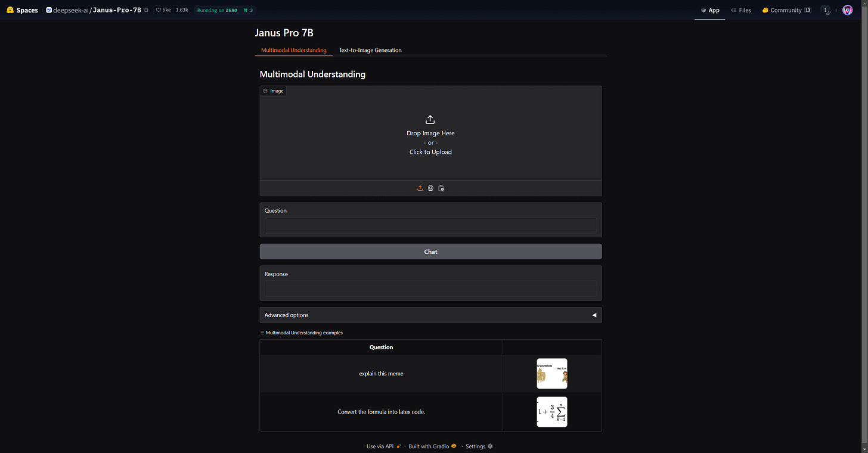
Task: Select the upload file source icon
Action: [420, 188]
